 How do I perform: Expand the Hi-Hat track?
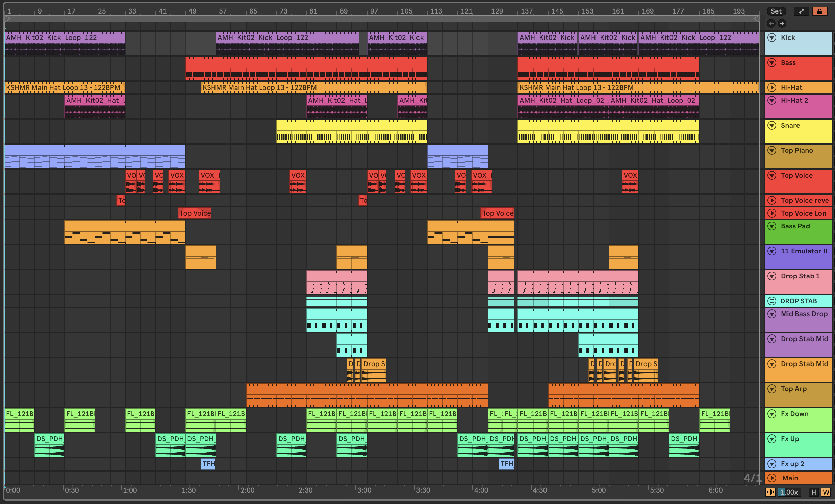coord(771,87)
